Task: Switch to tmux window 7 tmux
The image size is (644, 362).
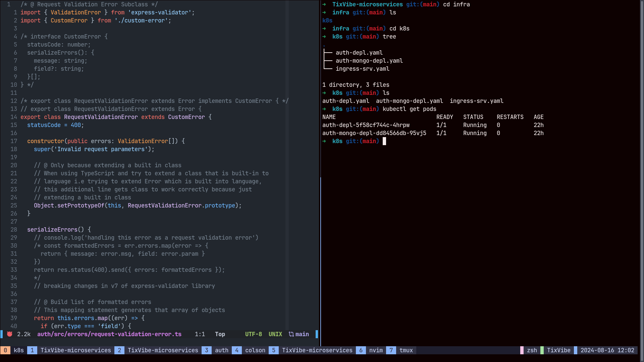Action: 401,350
